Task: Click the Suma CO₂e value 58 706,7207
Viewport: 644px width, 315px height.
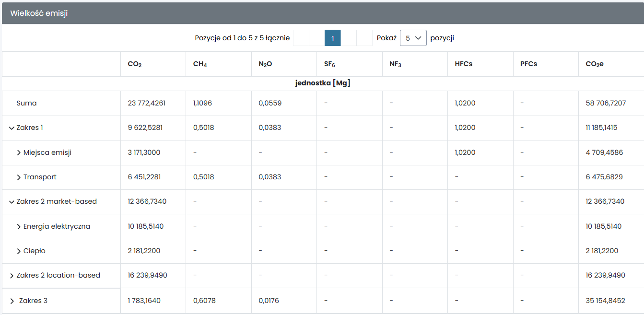Action: (x=606, y=103)
